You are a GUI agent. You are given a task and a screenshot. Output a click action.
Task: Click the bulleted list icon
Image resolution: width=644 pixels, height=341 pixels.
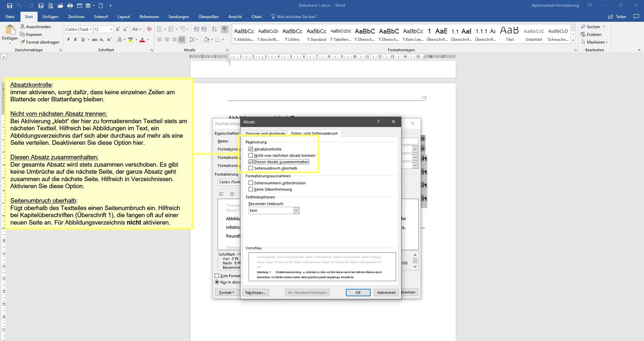tap(159, 29)
